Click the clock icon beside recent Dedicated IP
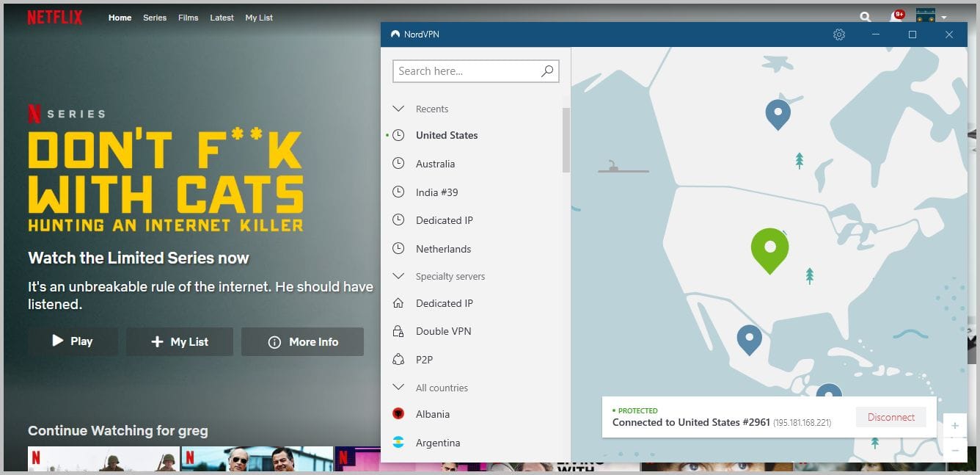980x475 pixels. (x=398, y=220)
